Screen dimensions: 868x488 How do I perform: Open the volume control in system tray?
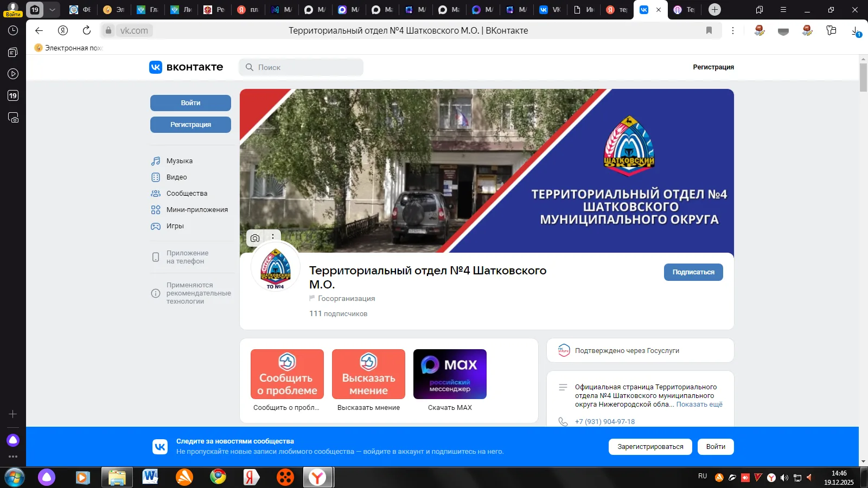click(784, 478)
